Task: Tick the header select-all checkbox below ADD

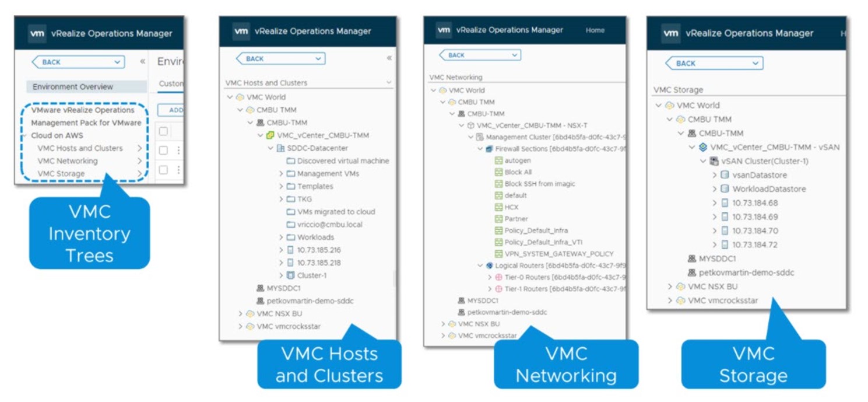Action: pos(164,131)
